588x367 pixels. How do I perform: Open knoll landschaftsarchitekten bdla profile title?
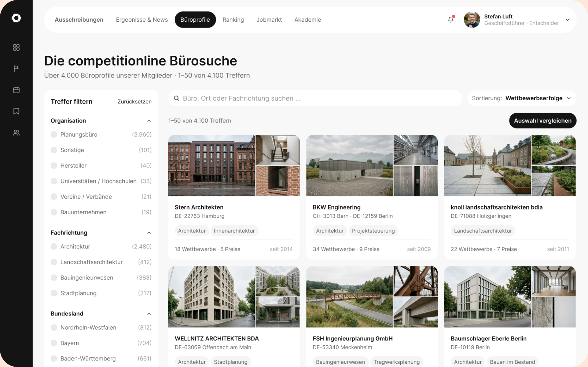pos(497,207)
